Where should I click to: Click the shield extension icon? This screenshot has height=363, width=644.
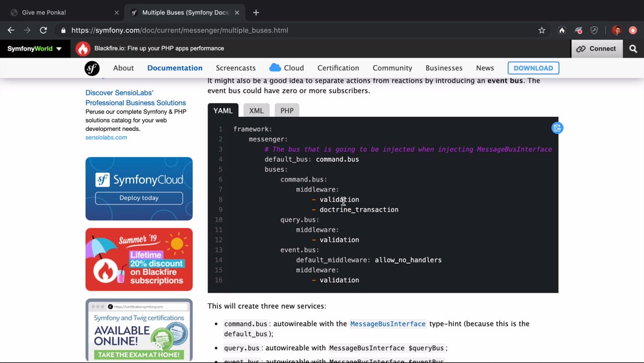[x=594, y=30]
